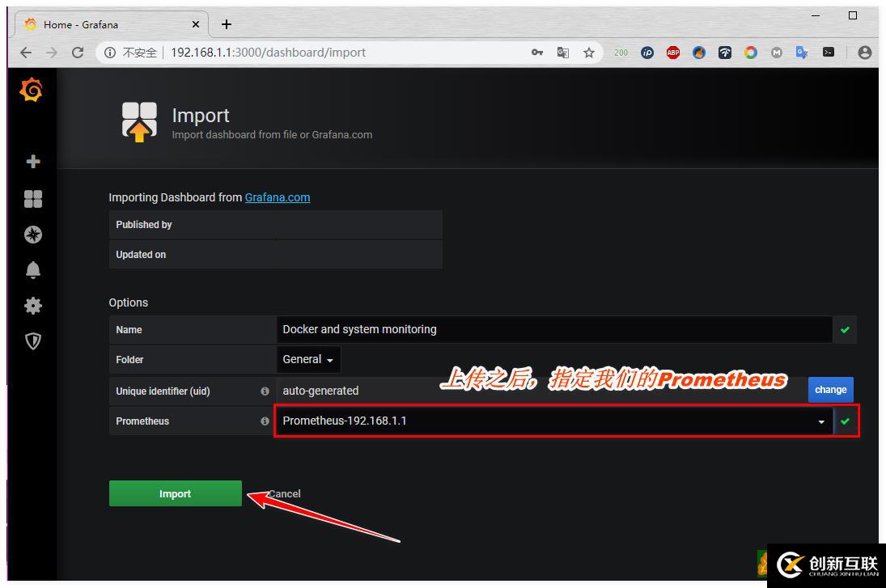Image resolution: width=886 pixels, height=588 pixels.
Task: Click the info icon next to Unique identifier
Action: [x=265, y=391]
